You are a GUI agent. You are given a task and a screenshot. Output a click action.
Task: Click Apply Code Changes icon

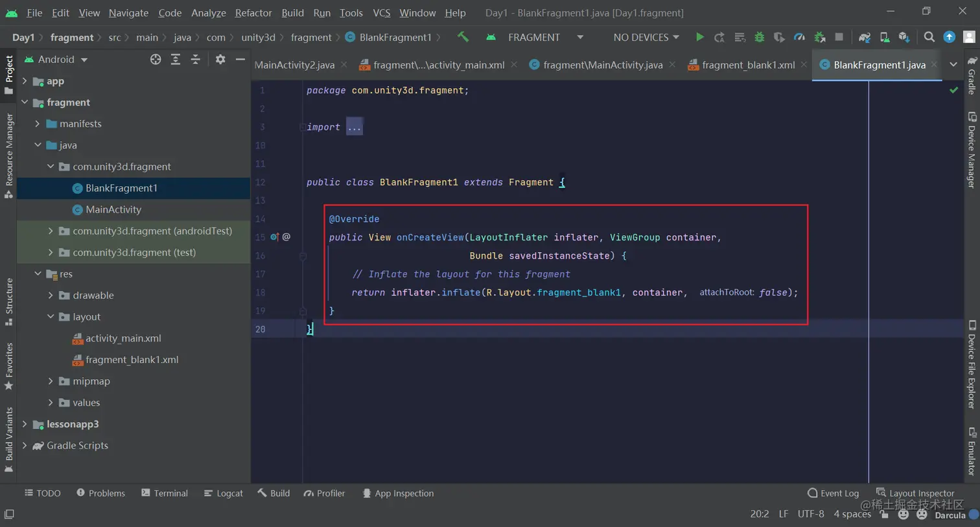pos(740,37)
